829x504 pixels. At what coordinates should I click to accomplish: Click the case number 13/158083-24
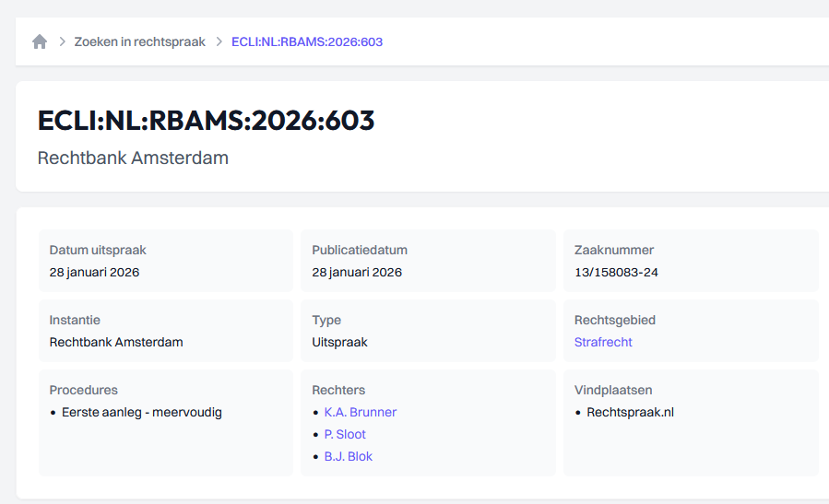click(616, 272)
